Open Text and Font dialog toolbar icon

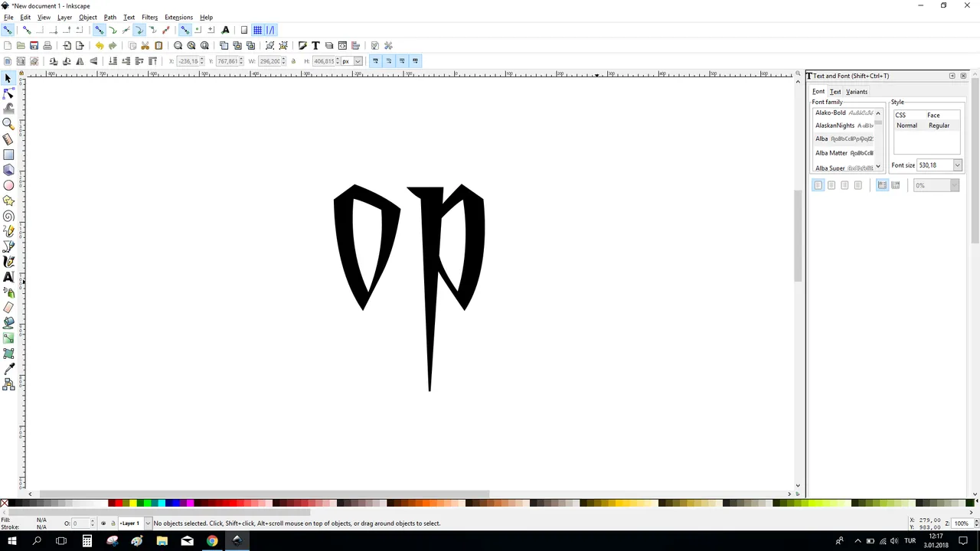coord(315,45)
